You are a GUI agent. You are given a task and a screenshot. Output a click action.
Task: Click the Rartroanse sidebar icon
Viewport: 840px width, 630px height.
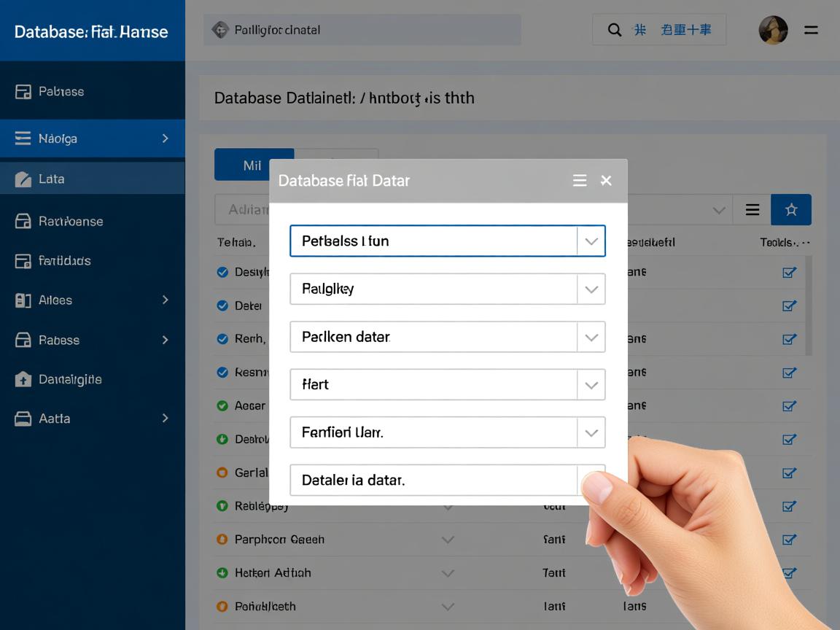click(23, 221)
